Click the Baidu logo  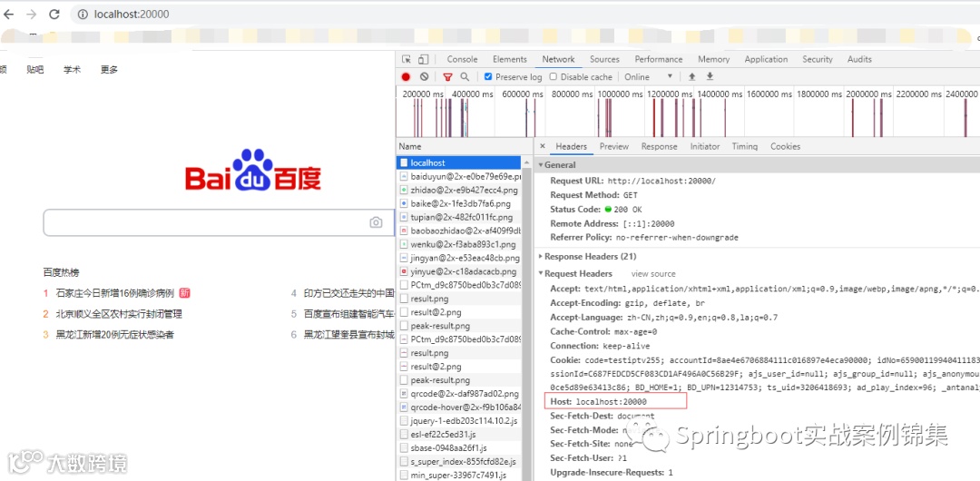point(253,170)
